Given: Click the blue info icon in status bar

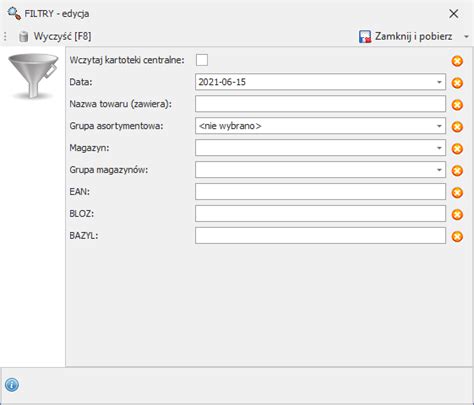Looking at the screenshot, I should point(12,385).
